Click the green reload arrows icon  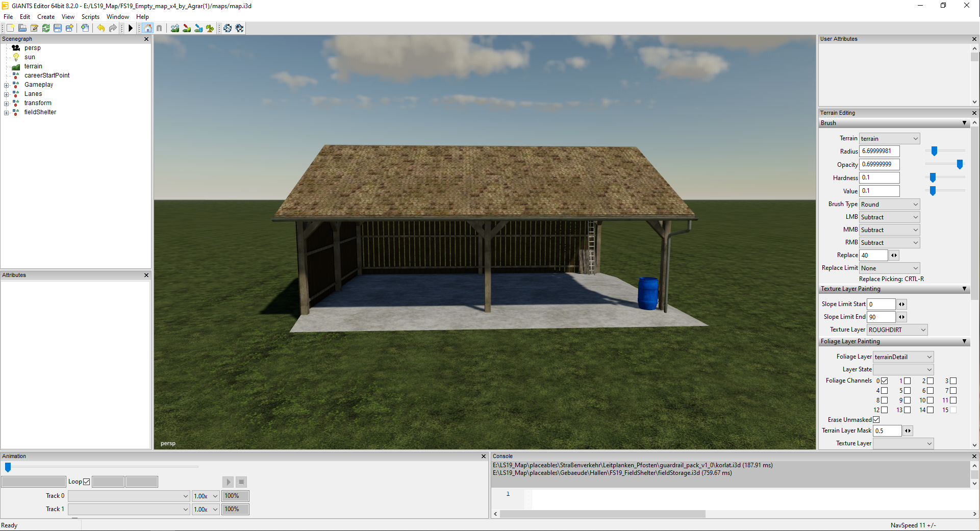(x=46, y=28)
